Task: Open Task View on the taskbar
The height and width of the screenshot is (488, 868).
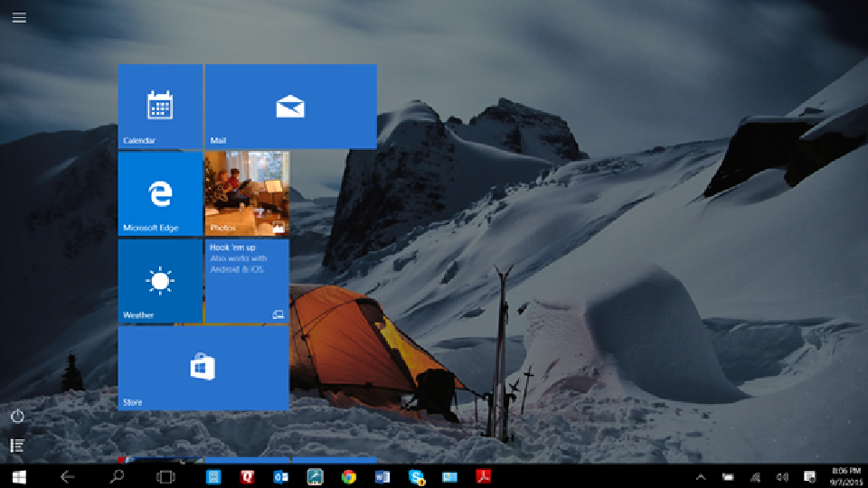Action: tap(165, 476)
